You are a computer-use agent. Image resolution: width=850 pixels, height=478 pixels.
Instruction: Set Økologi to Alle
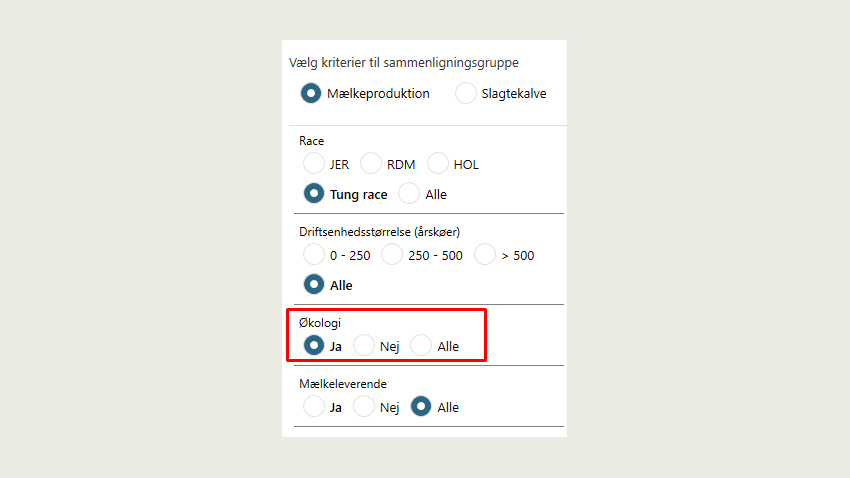[421, 346]
